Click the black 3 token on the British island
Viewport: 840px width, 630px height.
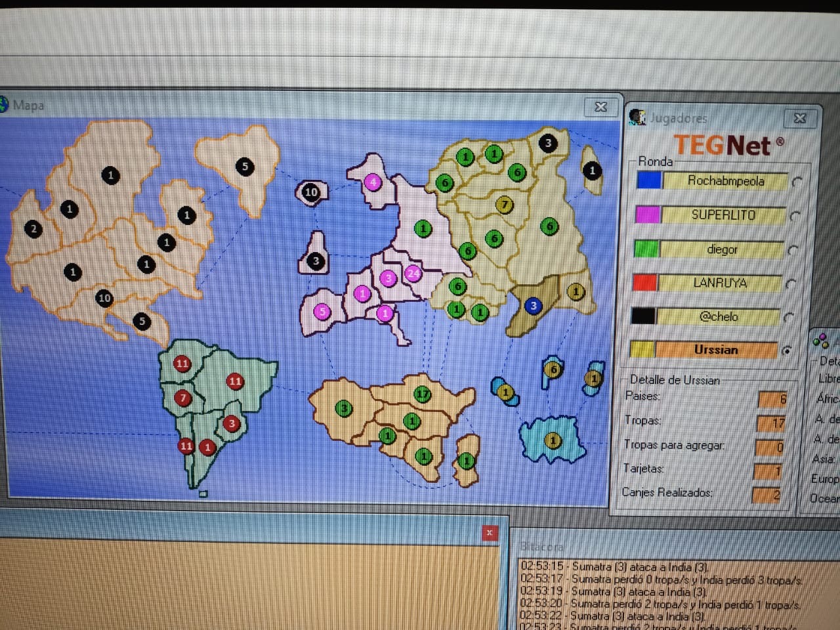[x=316, y=261]
